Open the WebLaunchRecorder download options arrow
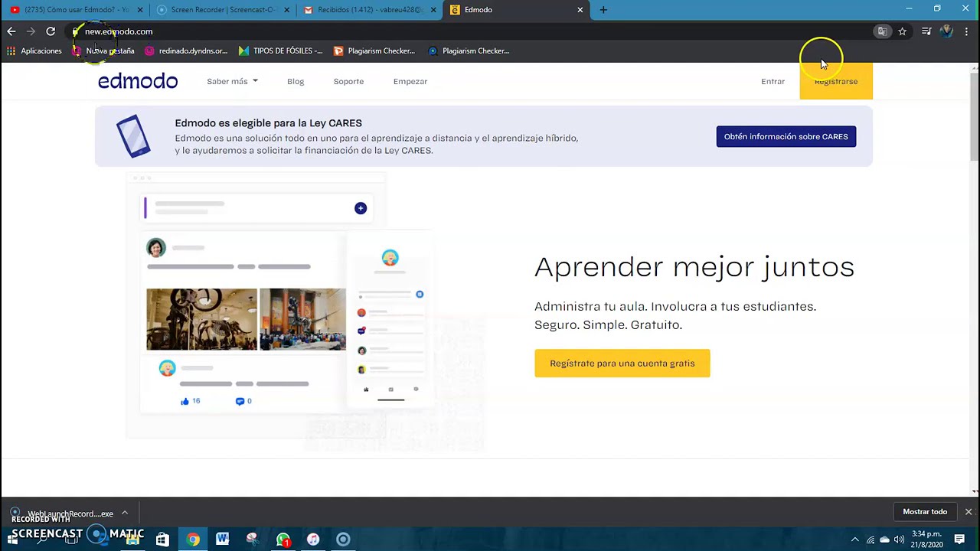980x551 pixels. (x=124, y=513)
